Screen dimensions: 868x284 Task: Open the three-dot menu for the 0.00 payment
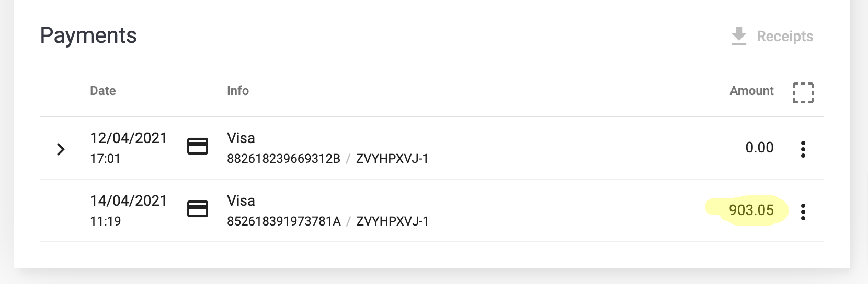pos(803,149)
